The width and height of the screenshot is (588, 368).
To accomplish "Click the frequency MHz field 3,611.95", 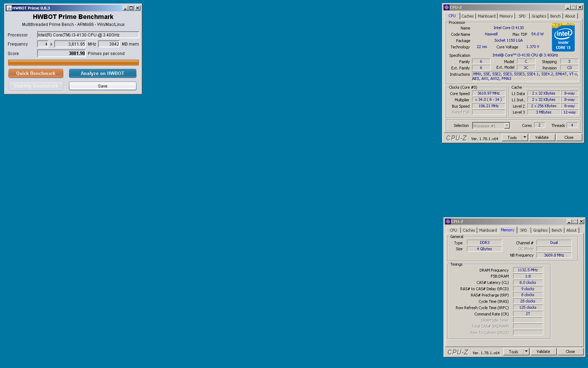I will [x=70, y=44].
